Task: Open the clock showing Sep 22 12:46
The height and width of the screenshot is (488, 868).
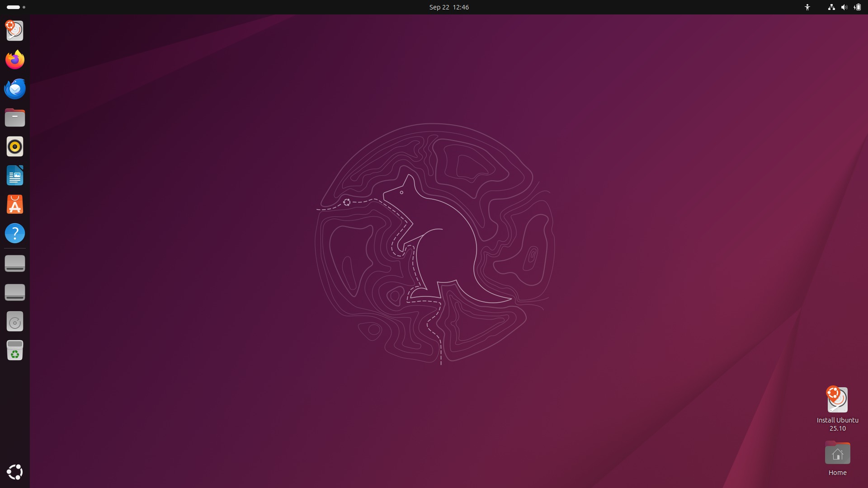Action: (448, 7)
